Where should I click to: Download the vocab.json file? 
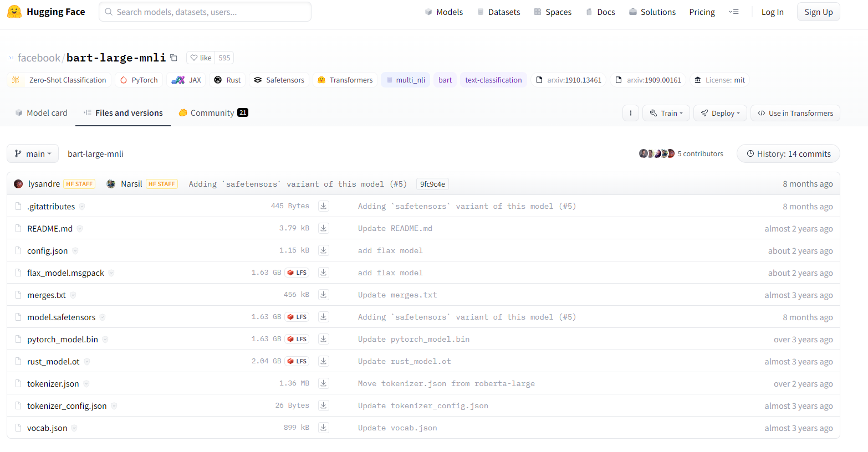pos(324,428)
